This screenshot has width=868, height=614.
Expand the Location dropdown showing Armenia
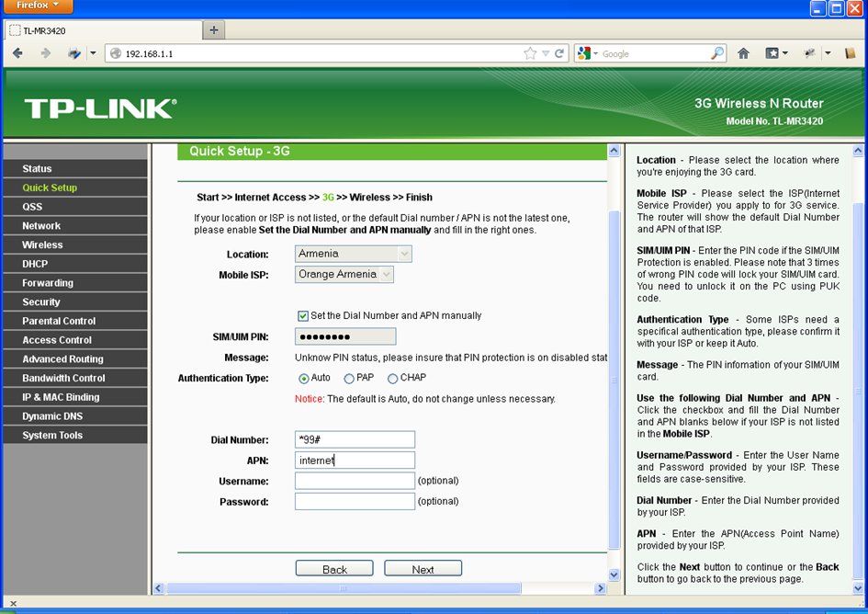[405, 254]
